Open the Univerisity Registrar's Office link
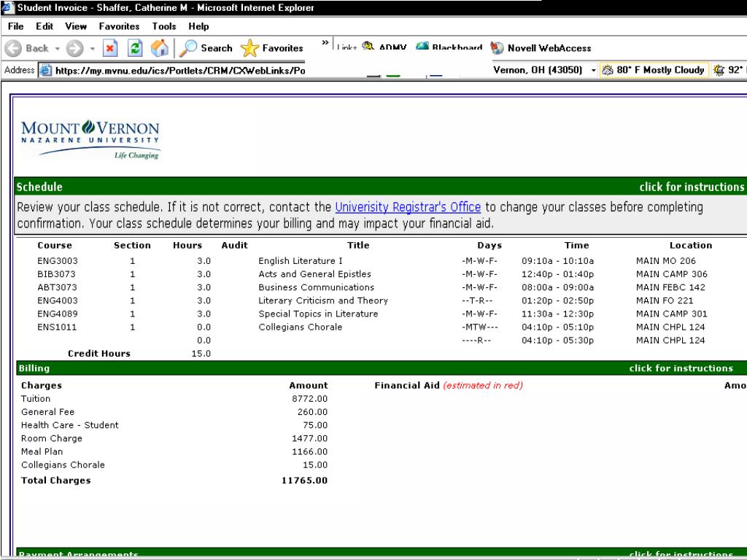The width and height of the screenshot is (747, 560). (x=408, y=207)
